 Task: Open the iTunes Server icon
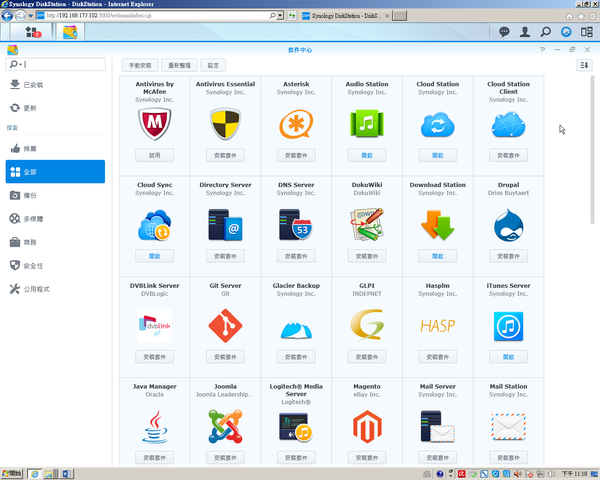[508, 325]
